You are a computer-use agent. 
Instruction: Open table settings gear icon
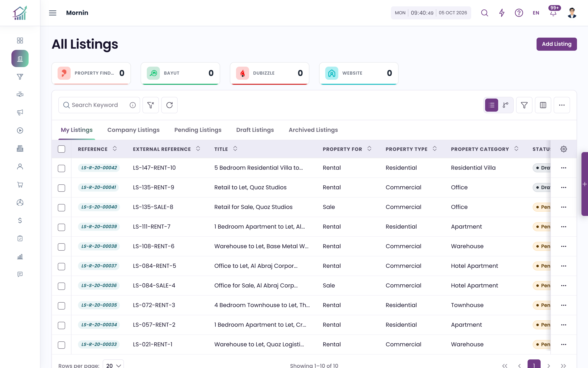pyautogui.click(x=563, y=149)
